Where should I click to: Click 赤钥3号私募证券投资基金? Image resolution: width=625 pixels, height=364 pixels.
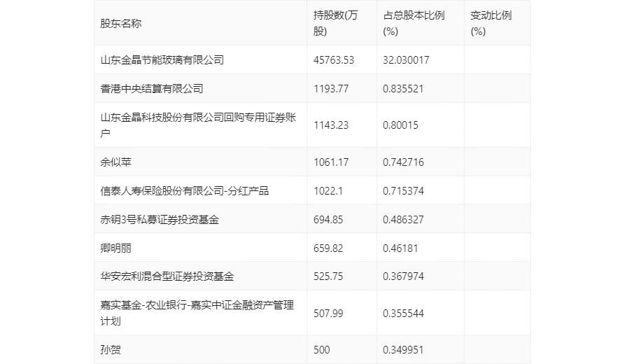point(160,220)
